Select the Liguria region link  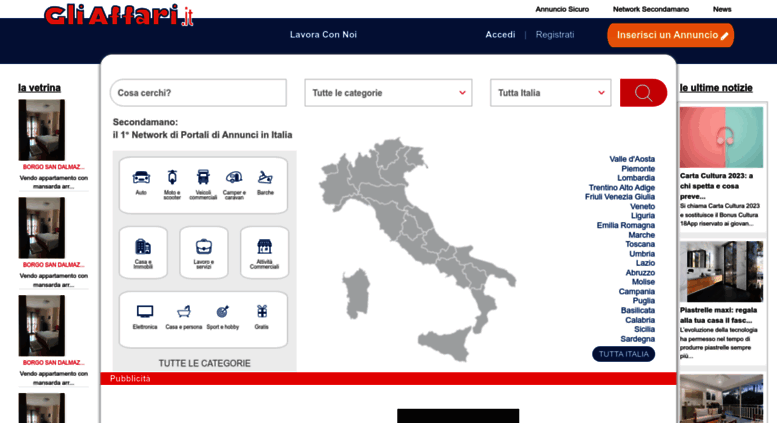[x=643, y=215]
